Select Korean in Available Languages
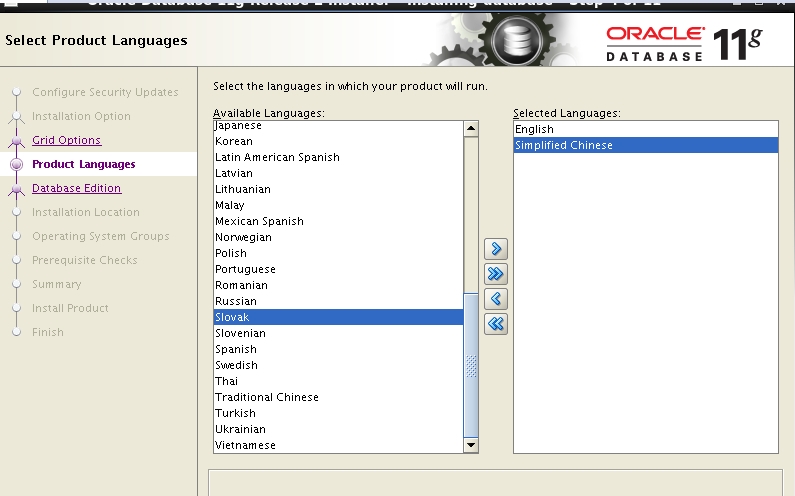The height and width of the screenshot is (496, 795). click(338, 141)
